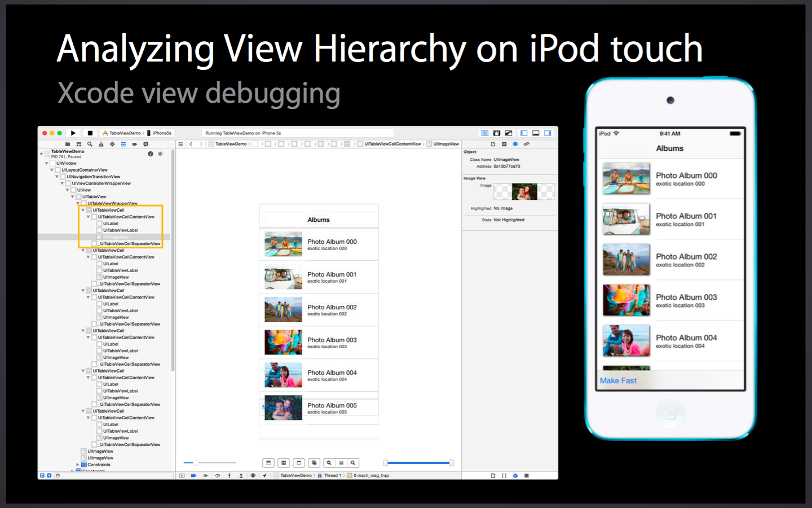Go forward with the jump bar right arrow
812x508 pixels.
[x=201, y=144]
